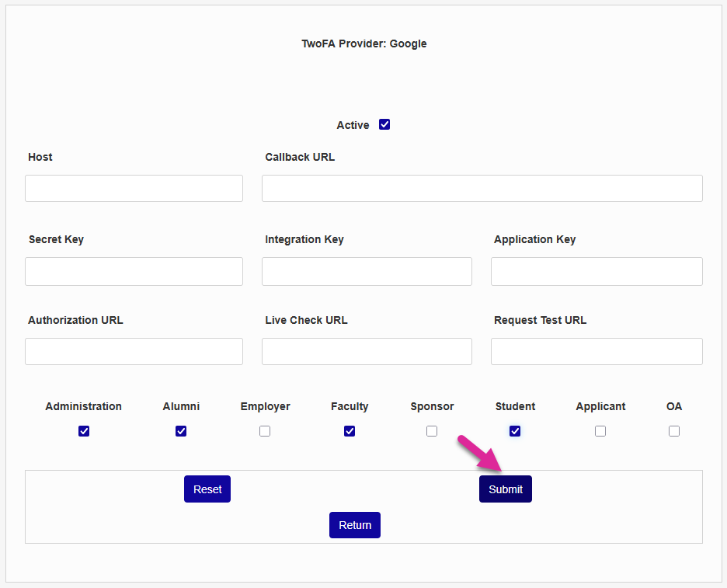Toggle the Faculty checkbox
The height and width of the screenshot is (588, 727).
pyautogui.click(x=350, y=431)
